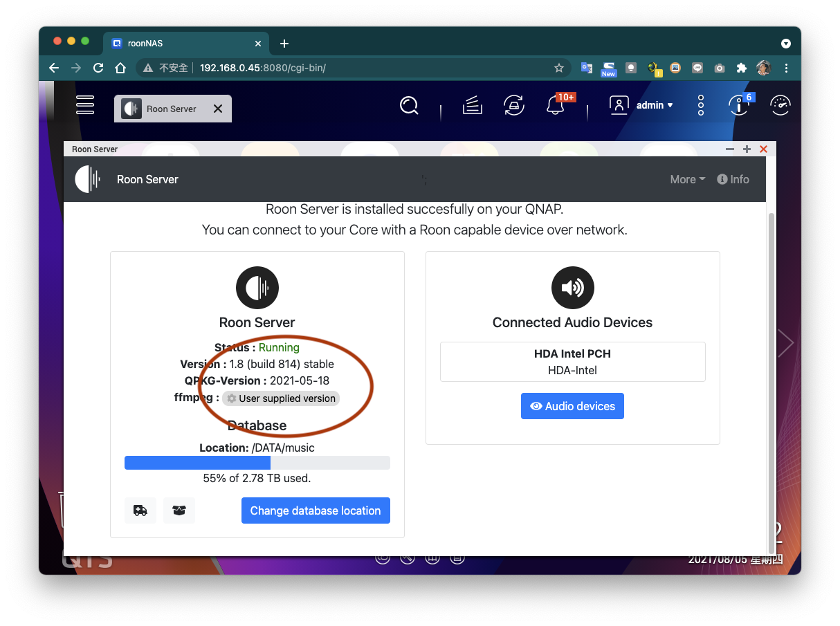Click the database usage progress bar
Screen dimensions: 840x626
(257, 463)
